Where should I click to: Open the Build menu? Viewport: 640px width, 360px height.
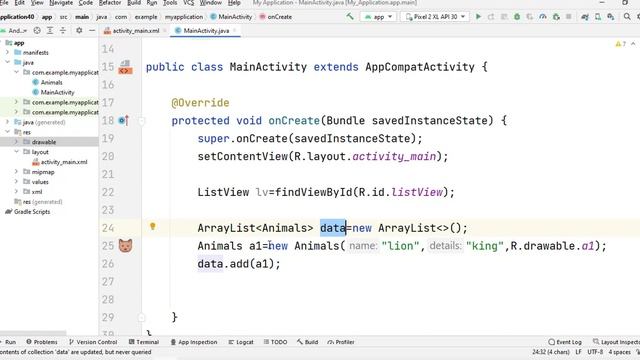tap(134, 3)
